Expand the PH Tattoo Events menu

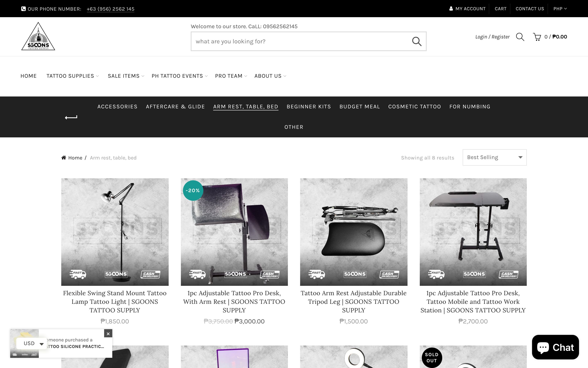coord(179,76)
